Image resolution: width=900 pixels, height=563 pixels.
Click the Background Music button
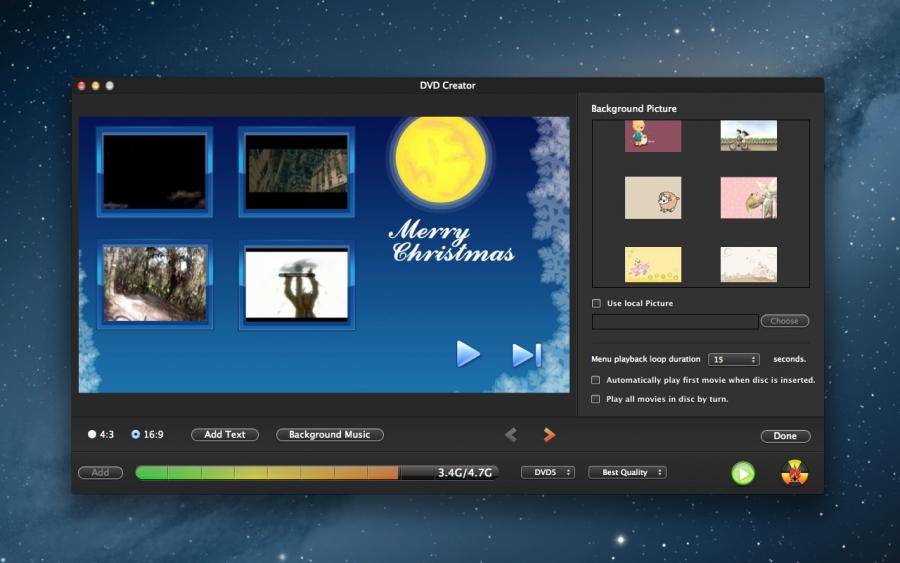click(x=329, y=434)
